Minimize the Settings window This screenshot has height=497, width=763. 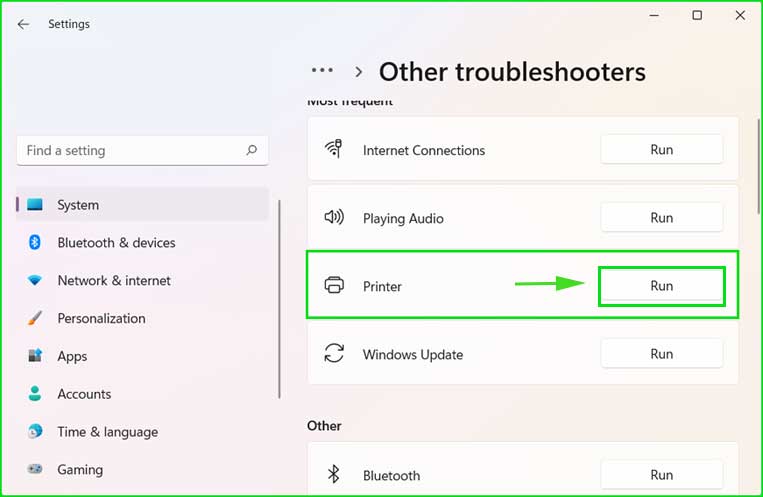point(654,16)
